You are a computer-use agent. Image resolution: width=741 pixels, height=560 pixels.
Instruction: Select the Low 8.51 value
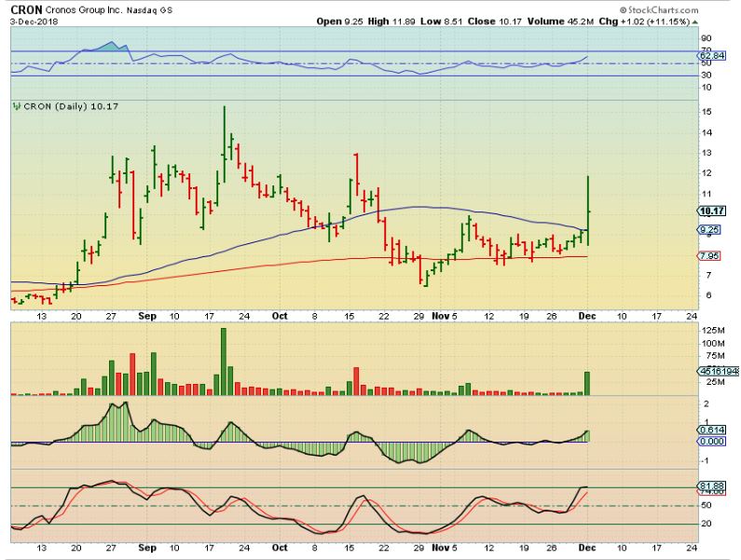(442, 21)
